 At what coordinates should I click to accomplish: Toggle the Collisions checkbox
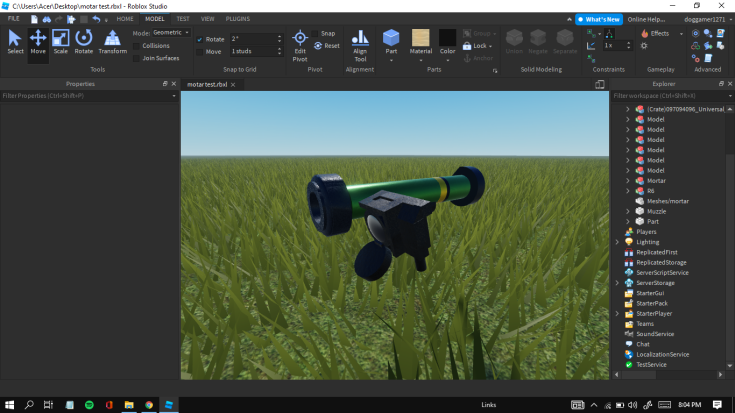coord(136,46)
